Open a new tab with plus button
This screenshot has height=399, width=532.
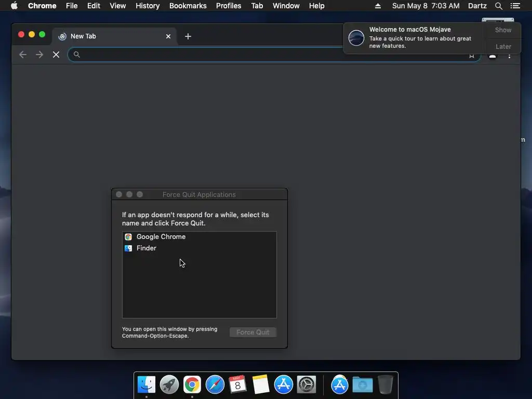click(188, 36)
